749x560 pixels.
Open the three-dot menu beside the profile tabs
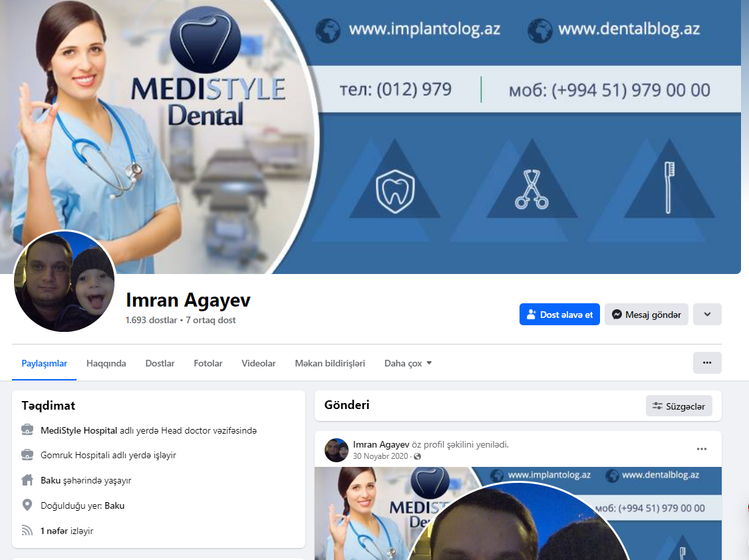click(707, 362)
